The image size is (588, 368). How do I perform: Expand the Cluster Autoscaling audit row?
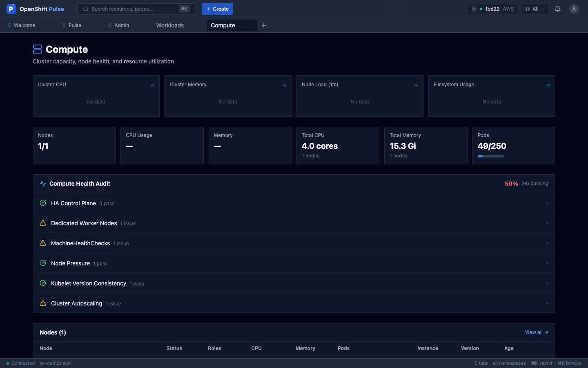(x=294, y=303)
